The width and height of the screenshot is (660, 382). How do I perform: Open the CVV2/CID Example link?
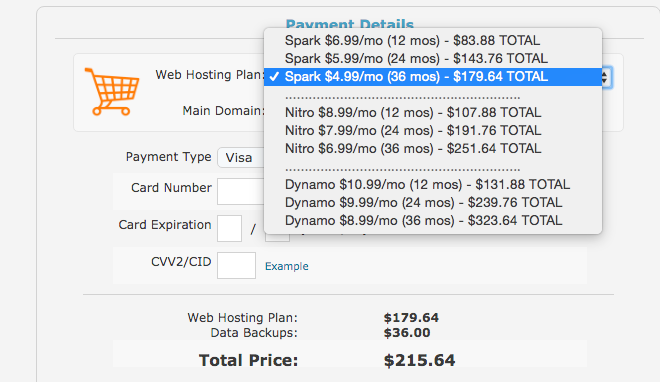point(287,266)
